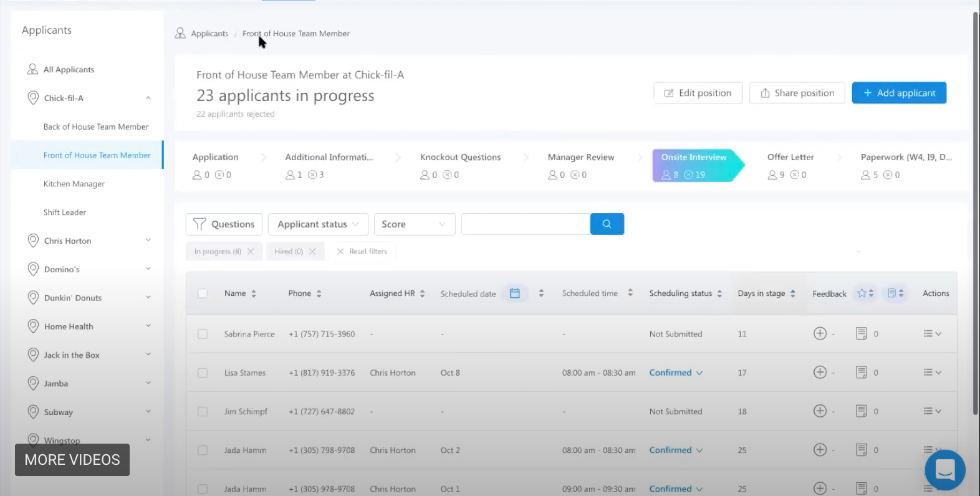Click the star rating sort icon

coord(865,293)
